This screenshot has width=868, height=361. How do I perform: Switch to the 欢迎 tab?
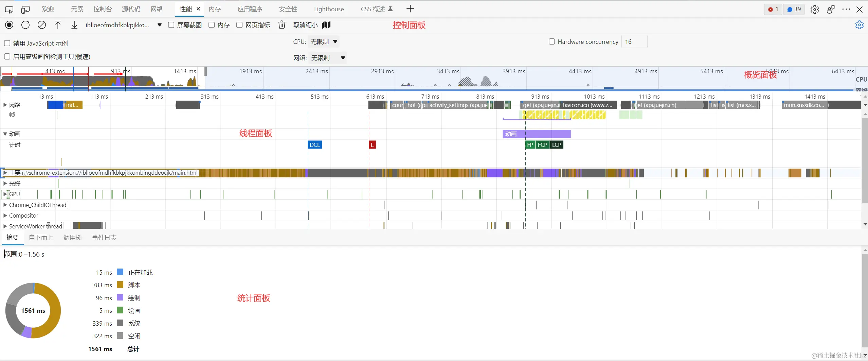click(48, 9)
